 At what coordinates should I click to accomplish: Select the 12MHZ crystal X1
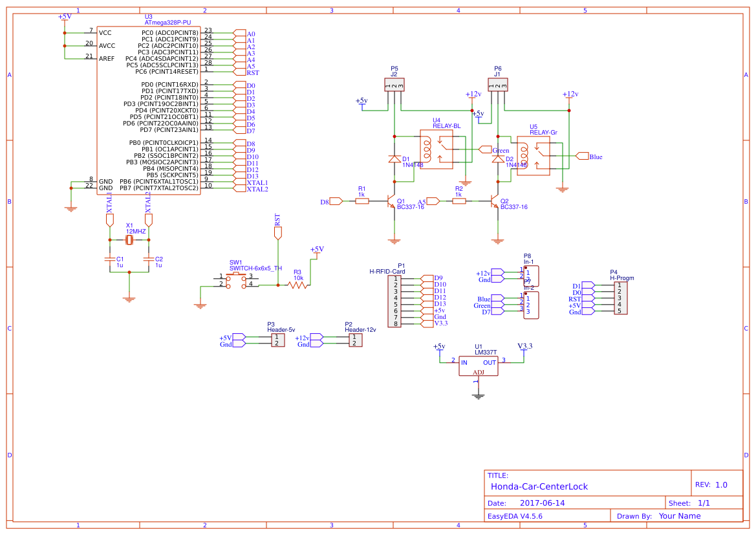click(129, 239)
